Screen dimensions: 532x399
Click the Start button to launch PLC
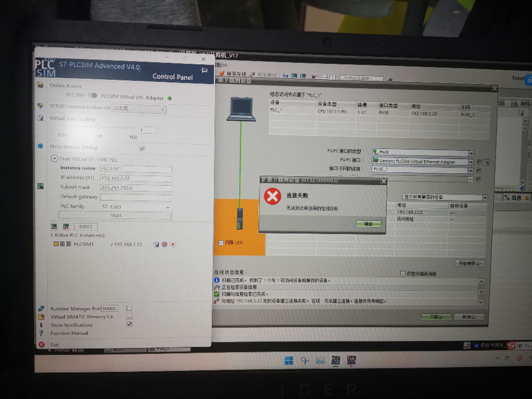[x=115, y=216]
